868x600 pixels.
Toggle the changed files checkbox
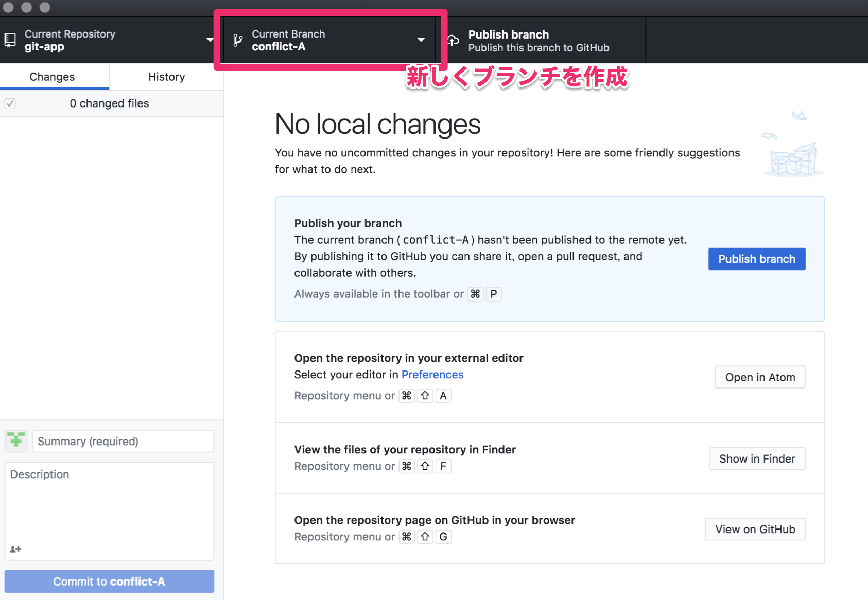pyautogui.click(x=10, y=103)
